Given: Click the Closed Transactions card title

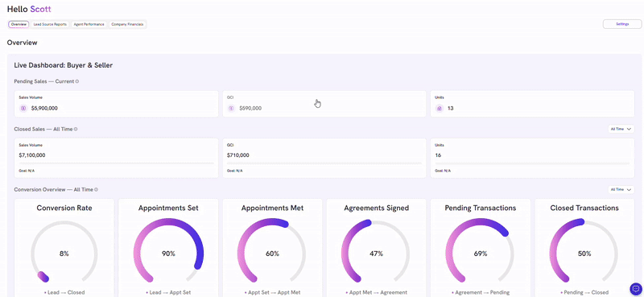Looking at the screenshot, I should [584, 208].
